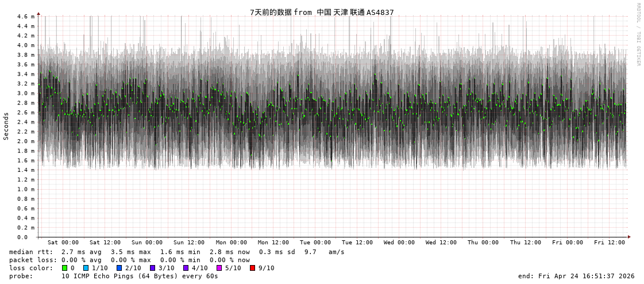Click the arrow at the x-axis right end

click(629, 237)
